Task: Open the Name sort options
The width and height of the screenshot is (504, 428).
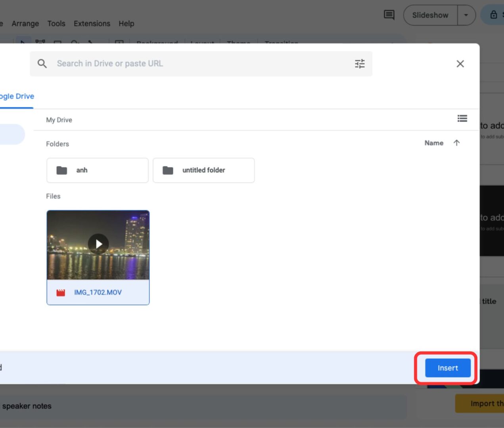Action: coord(434,143)
